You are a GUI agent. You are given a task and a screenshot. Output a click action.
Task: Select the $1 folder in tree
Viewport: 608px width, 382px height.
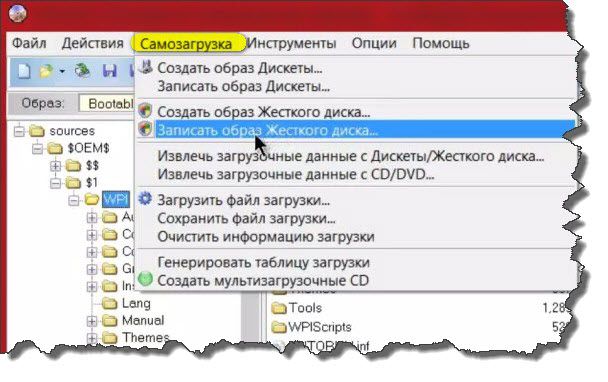click(92, 183)
